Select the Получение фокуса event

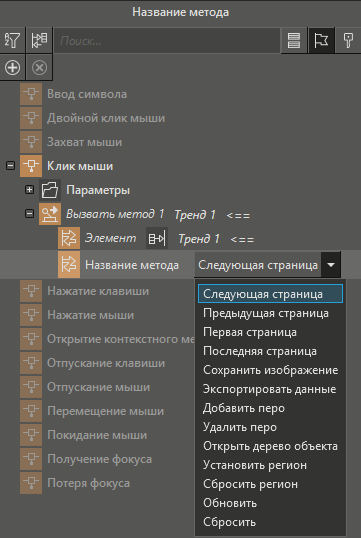100,459
